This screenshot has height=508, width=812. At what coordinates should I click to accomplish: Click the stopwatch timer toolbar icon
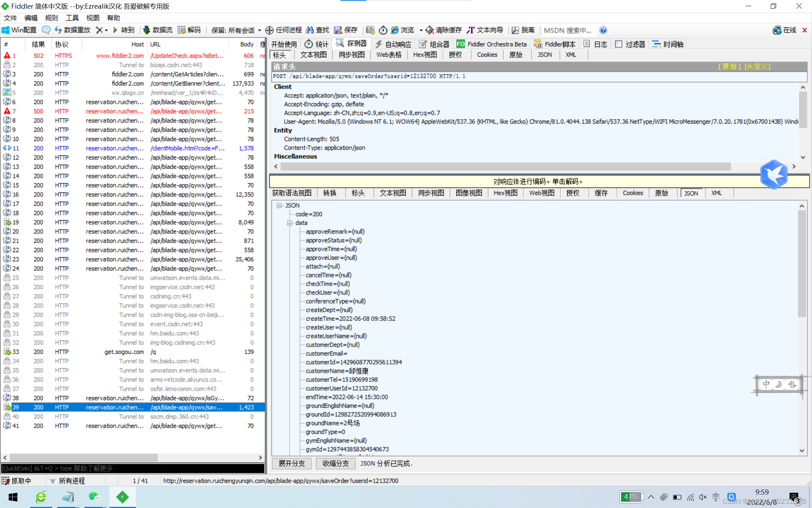(x=383, y=30)
